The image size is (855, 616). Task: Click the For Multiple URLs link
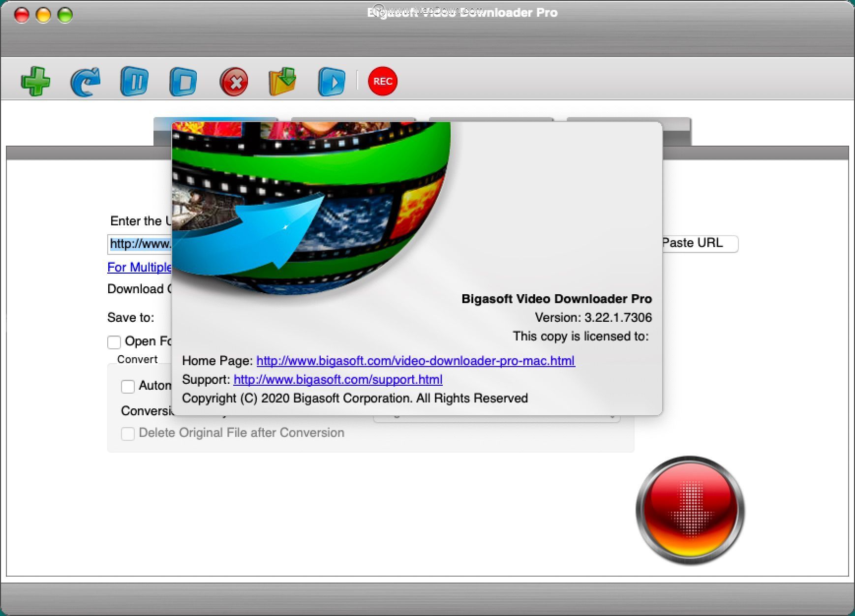click(140, 267)
